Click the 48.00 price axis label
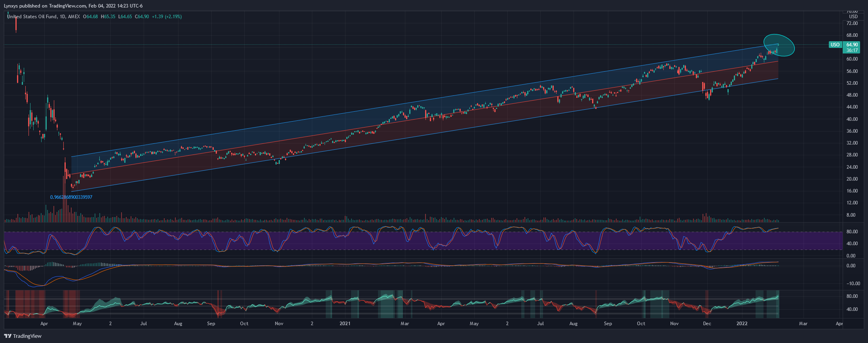 tap(852, 95)
